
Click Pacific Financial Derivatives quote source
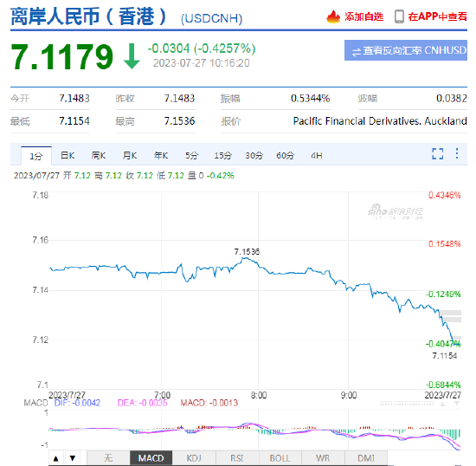[x=380, y=121]
